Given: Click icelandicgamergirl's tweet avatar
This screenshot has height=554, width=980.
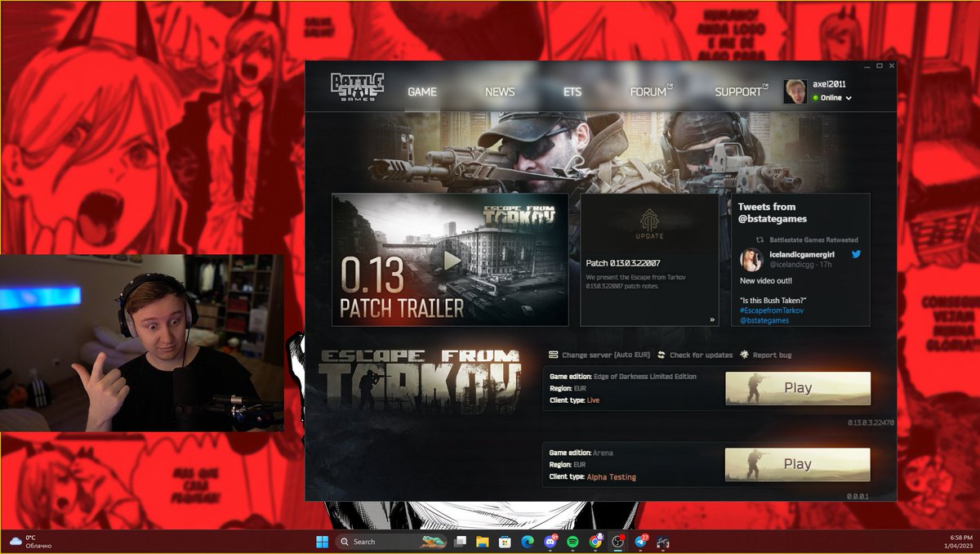Looking at the screenshot, I should point(751,260).
